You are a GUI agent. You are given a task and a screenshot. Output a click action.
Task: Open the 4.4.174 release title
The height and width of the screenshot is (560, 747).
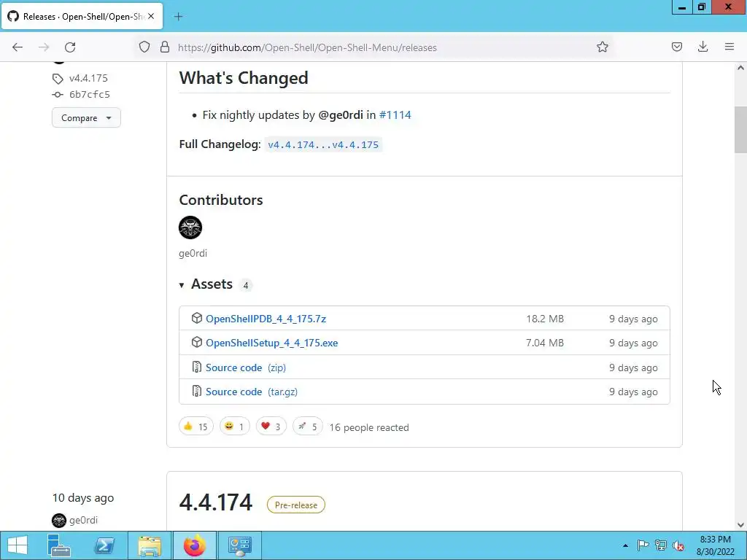215,502
